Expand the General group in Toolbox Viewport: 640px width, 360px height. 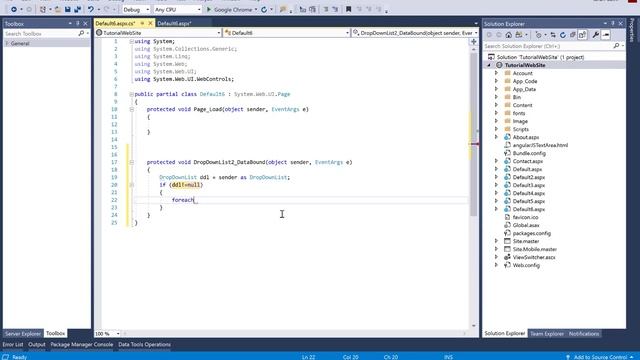click(x=7, y=43)
